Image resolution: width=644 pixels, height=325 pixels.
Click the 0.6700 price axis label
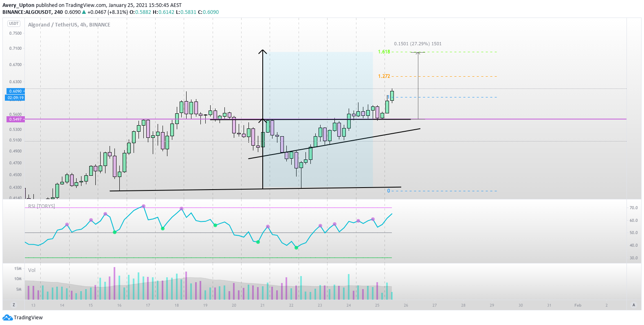tap(15, 65)
